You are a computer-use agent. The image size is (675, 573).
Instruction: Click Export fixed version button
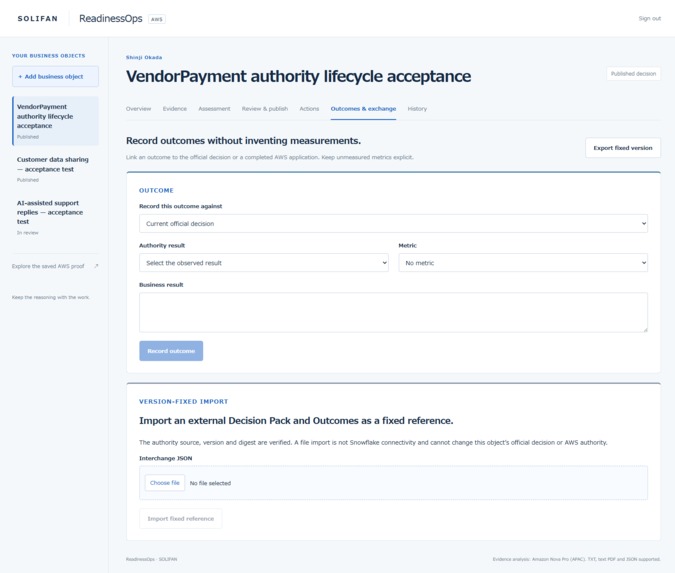point(622,148)
